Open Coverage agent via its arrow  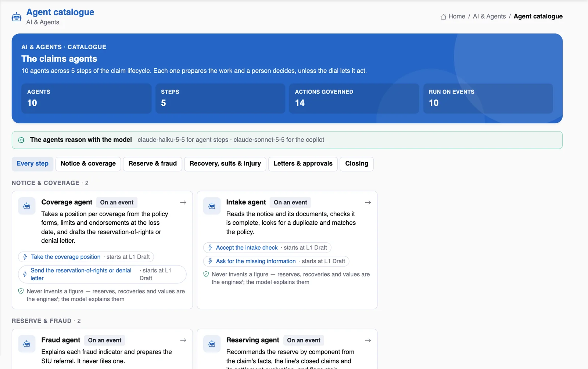pos(183,202)
